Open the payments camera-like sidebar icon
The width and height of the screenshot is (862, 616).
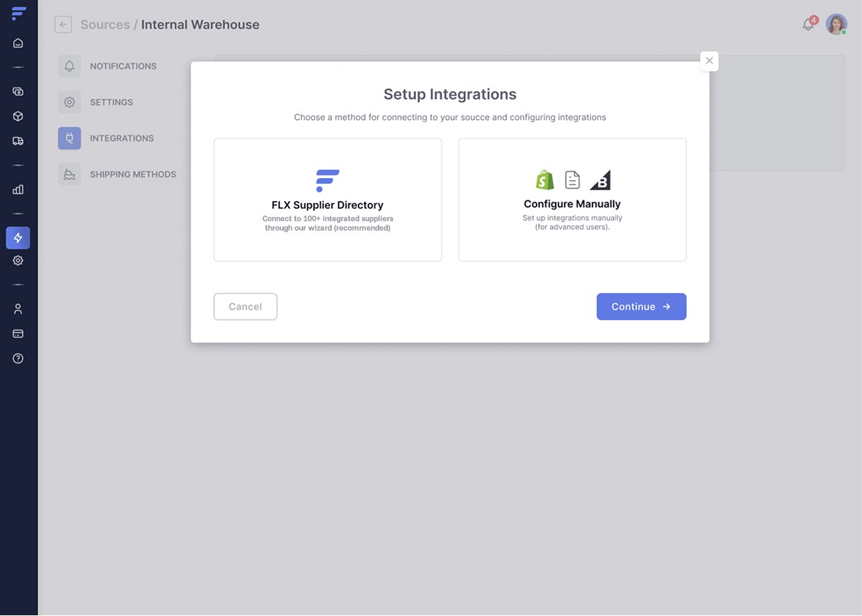pyautogui.click(x=18, y=91)
